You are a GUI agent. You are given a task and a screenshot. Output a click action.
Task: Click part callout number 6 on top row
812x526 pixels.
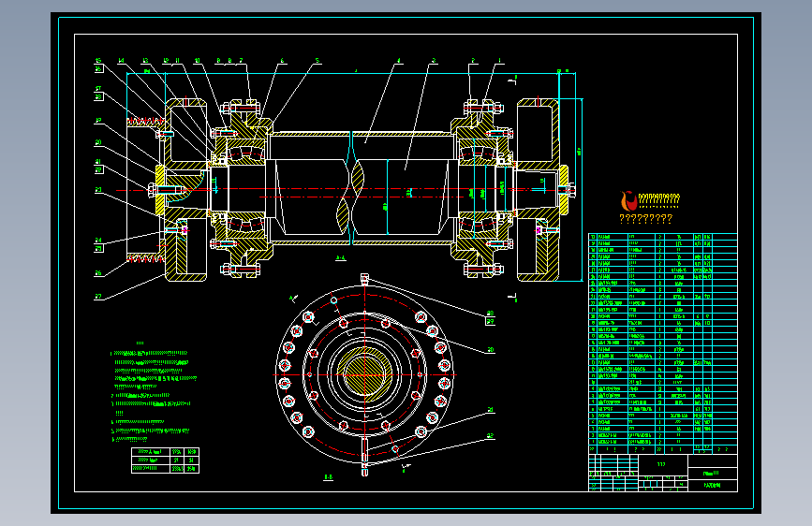[x=282, y=61]
